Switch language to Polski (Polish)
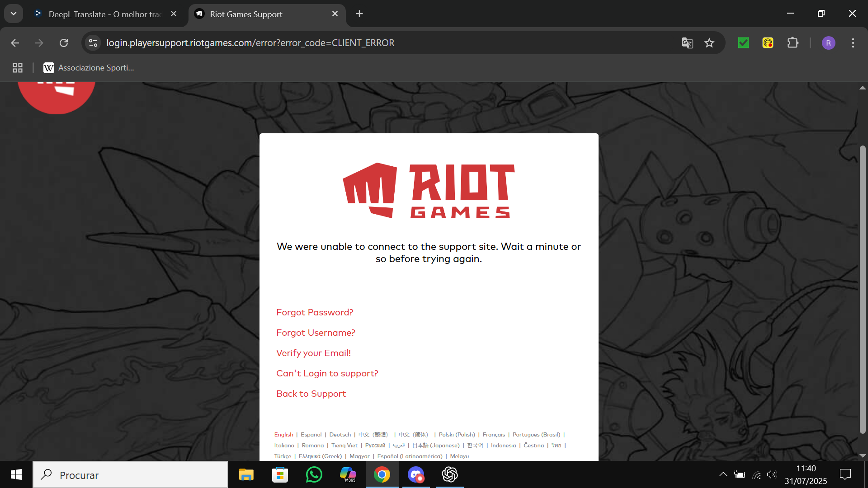This screenshot has height=488, width=868. (x=457, y=435)
